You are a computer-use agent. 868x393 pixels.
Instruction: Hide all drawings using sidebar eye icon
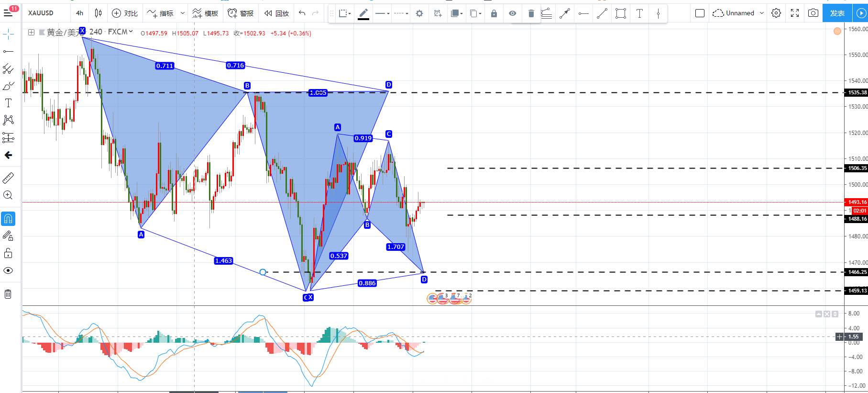point(8,270)
